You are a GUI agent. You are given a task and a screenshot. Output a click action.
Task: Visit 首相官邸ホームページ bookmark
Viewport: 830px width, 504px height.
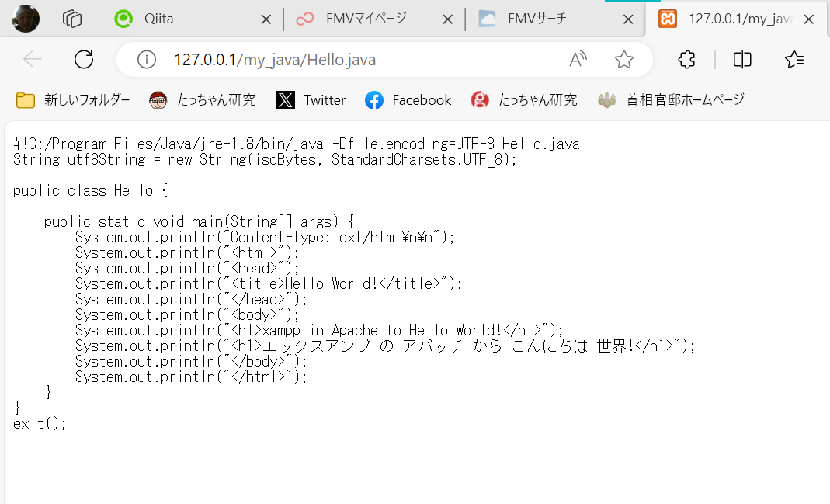[x=672, y=99]
